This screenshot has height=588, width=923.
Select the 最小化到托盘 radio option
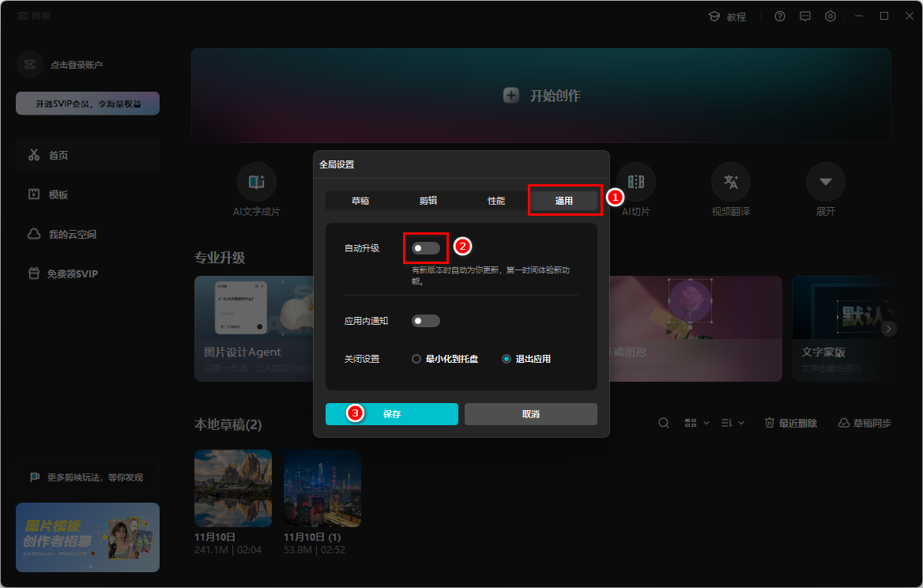416,359
